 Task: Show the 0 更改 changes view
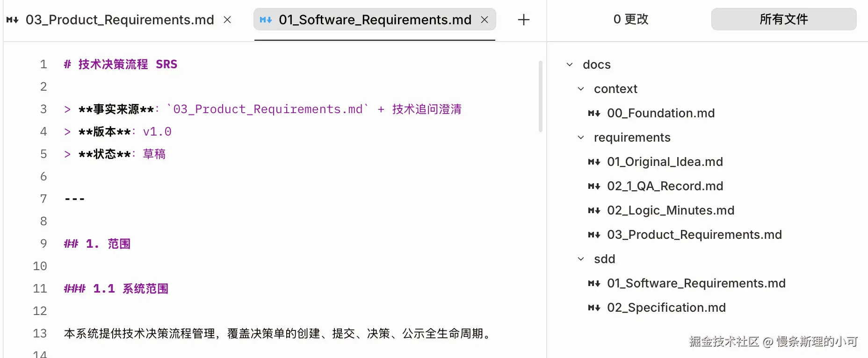pos(630,19)
